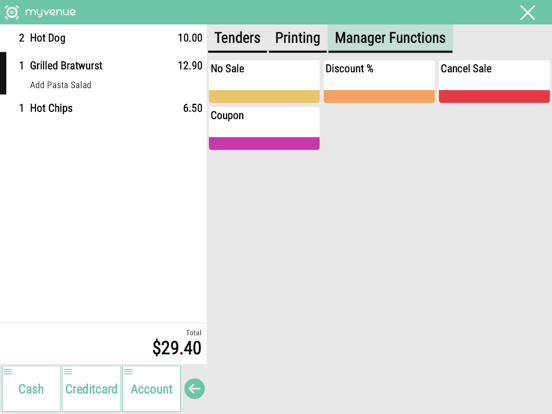Close the payment screen with X
This screenshot has width=552, height=414.
tap(527, 13)
